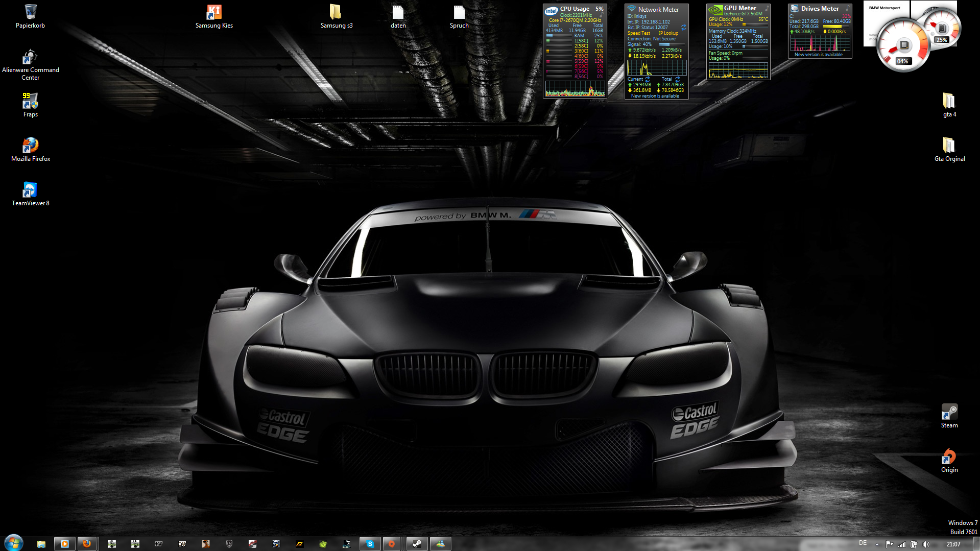Reset the Total traffic counter in Network Meter
980x551 pixels.
pyautogui.click(x=677, y=79)
